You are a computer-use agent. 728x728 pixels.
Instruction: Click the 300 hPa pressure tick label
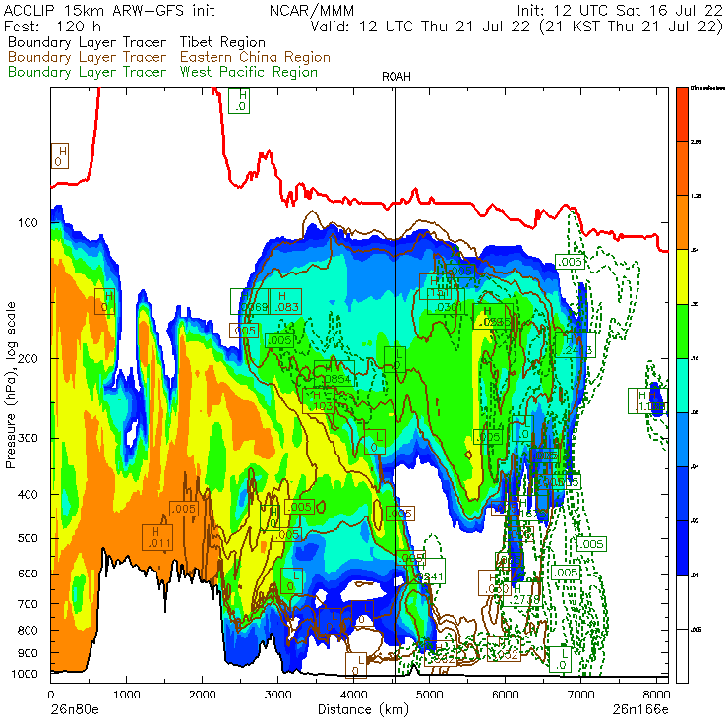pos(28,438)
